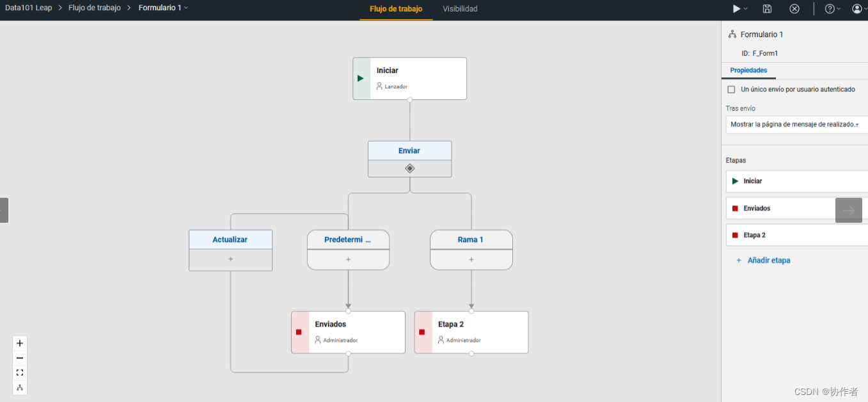Click the circled X close icon

[794, 9]
